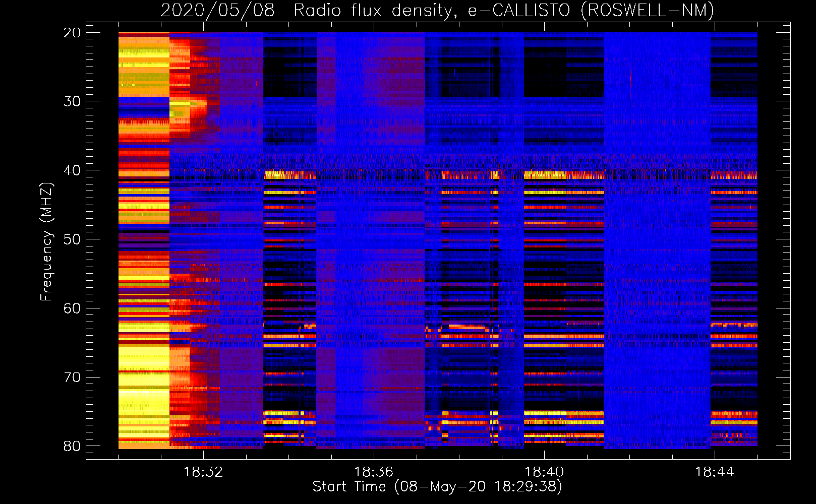Click the plot title "2020/05/08 Radio flux density, e-CALLISTO (ROSWELL-NM)"

pyautogui.click(x=437, y=10)
